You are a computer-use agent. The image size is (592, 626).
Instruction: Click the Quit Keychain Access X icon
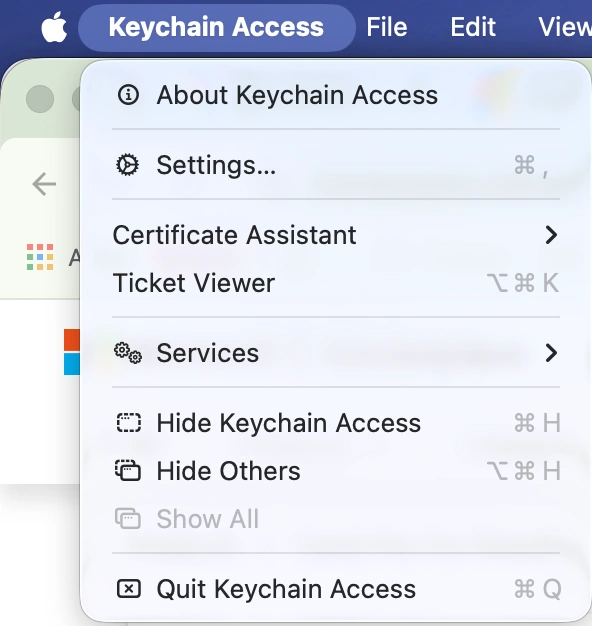(129, 588)
